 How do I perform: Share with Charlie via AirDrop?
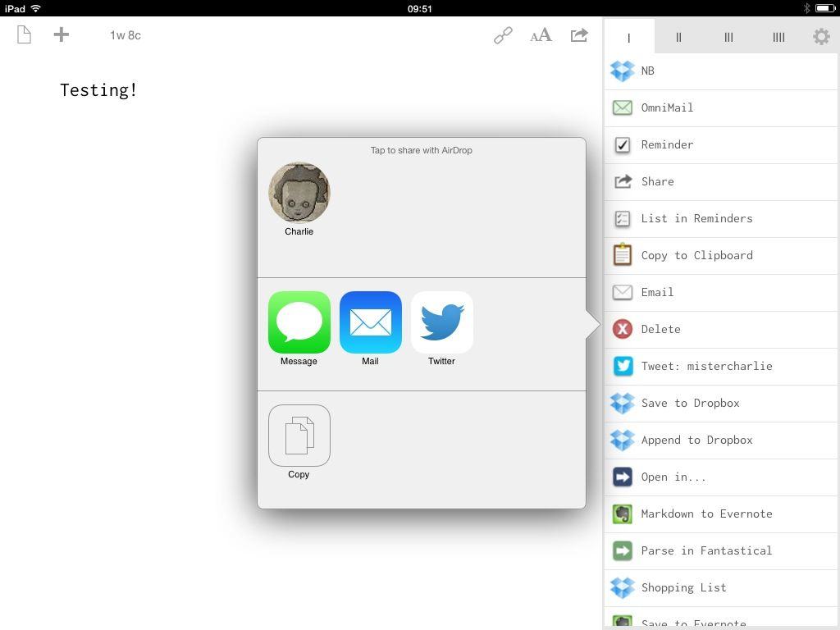point(299,193)
